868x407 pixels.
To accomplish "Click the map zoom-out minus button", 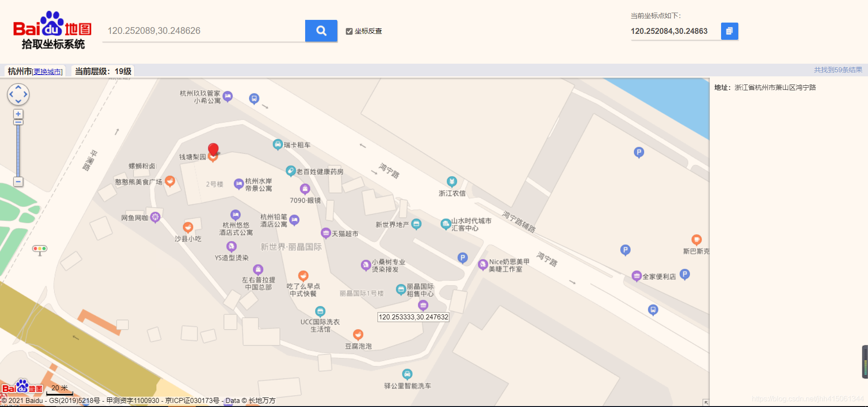I will click(18, 182).
